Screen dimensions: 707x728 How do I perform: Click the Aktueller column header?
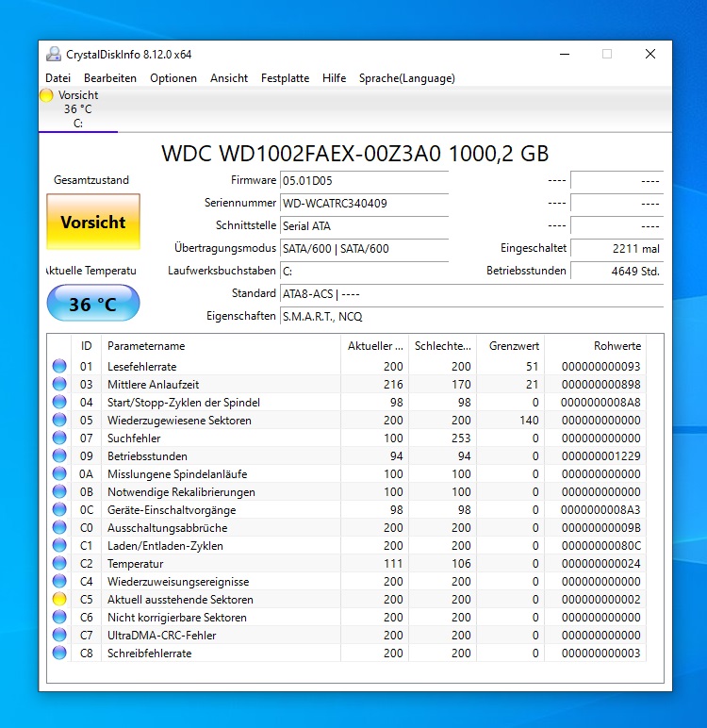click(x=375, y=346)
